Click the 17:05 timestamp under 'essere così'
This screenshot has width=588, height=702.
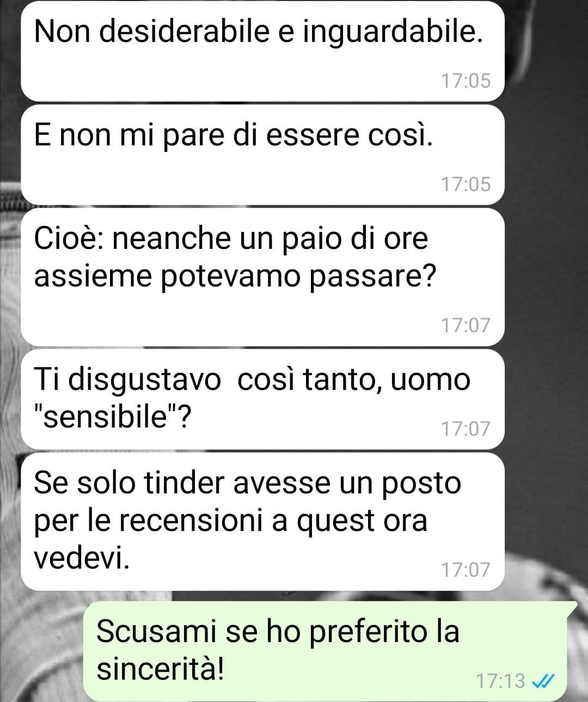pos(465,185)
